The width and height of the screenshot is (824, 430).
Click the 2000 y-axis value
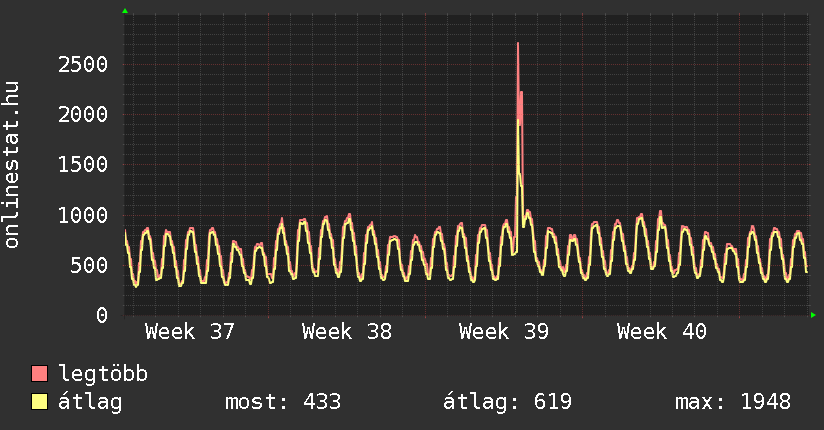point(83,115)
